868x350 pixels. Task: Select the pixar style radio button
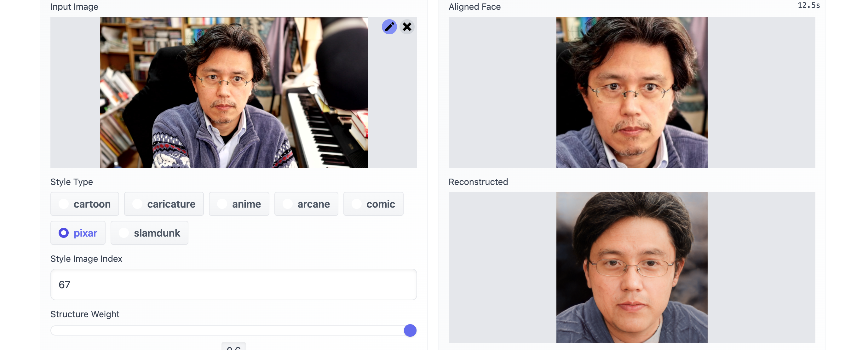(x=78, y=233)
